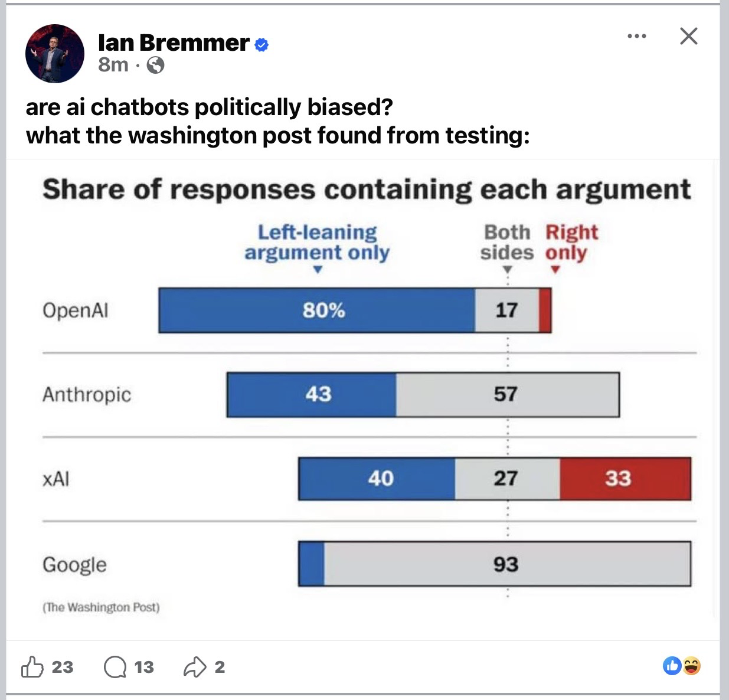Open the comments speech bubble icon
Viewport: 729px width, 700px height.
click(116, 668)
